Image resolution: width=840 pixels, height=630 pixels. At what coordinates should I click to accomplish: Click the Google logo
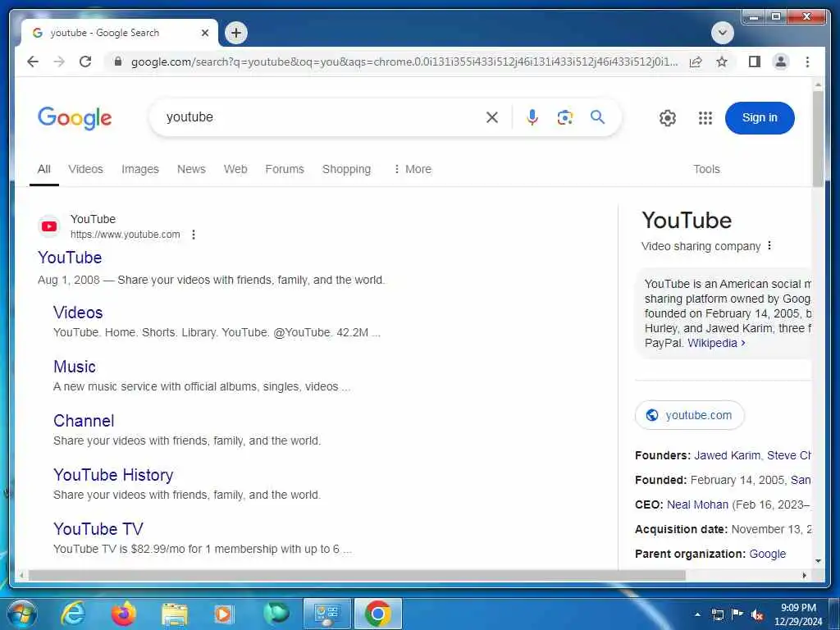(75, 118)
